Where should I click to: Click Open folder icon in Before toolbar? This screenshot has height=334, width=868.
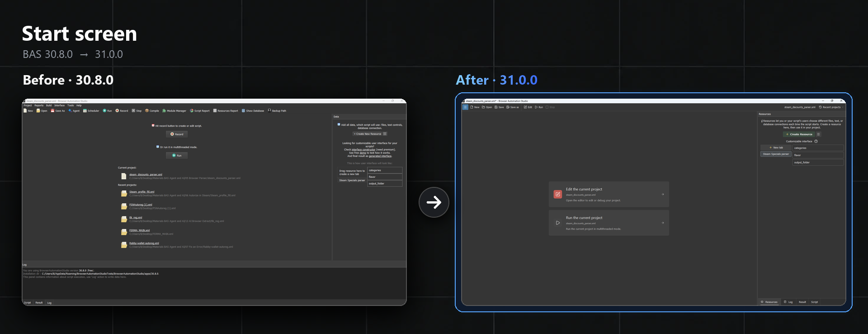point(38,110)
